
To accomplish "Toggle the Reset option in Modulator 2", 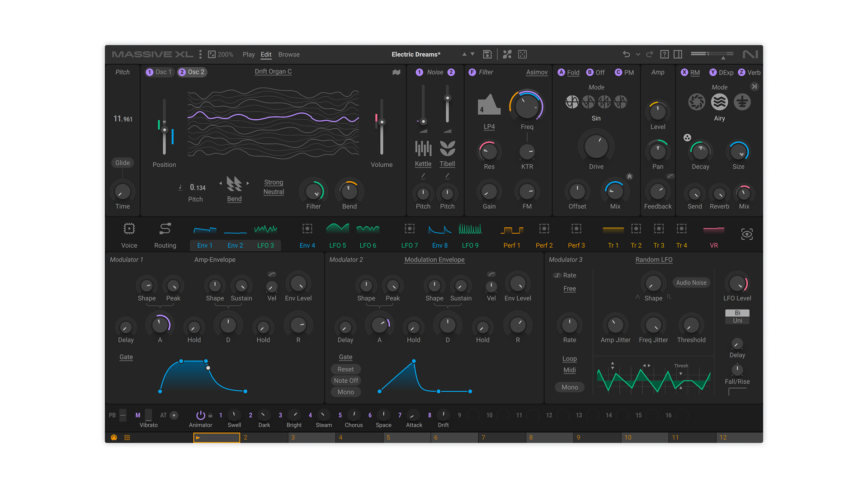I will [x=346, y=369].
